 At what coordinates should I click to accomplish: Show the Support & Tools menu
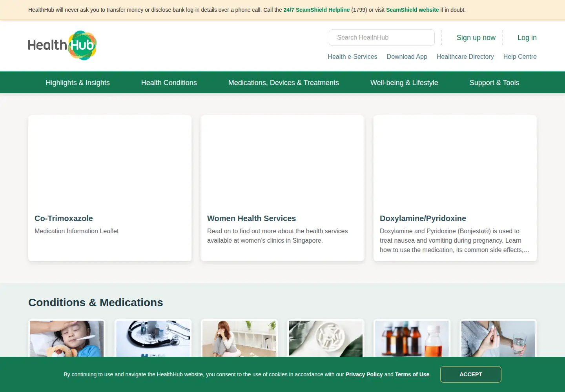pyautogui.click(x=494, y=83)
